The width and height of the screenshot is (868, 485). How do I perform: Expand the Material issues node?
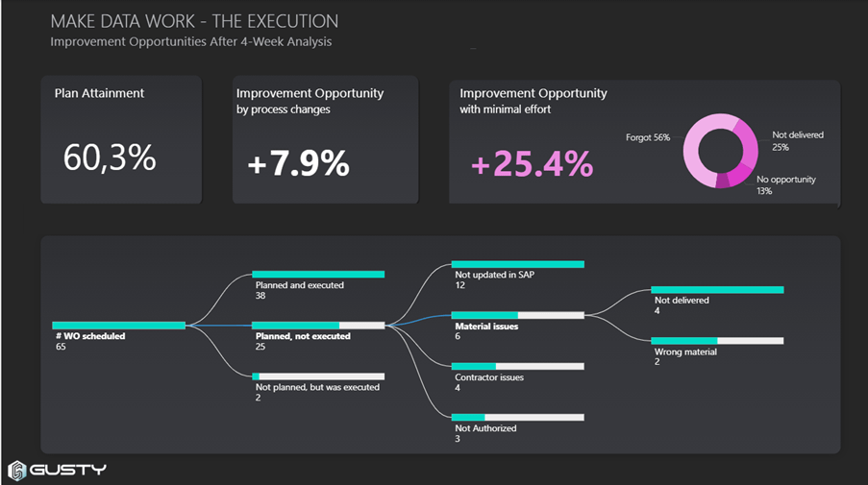click(517, 315)
